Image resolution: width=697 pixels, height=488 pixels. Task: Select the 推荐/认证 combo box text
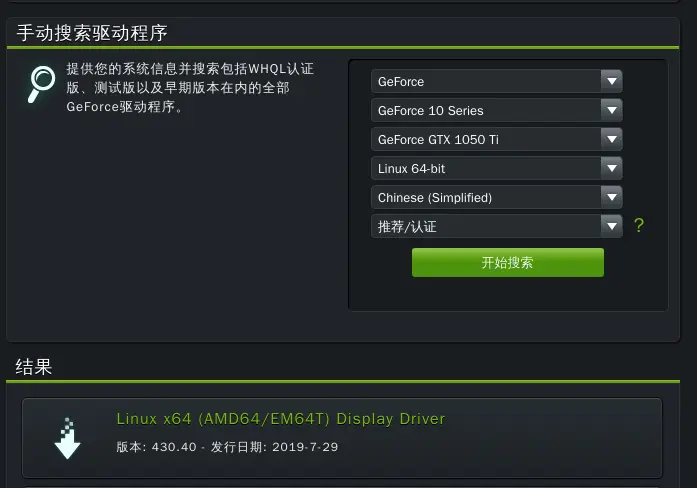click(x=407, y=227)
